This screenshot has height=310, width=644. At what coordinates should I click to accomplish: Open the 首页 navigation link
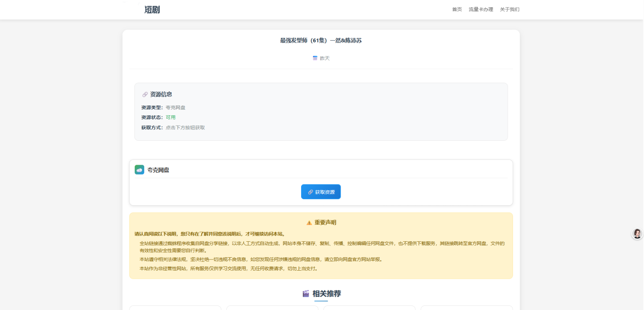point(457,9)
